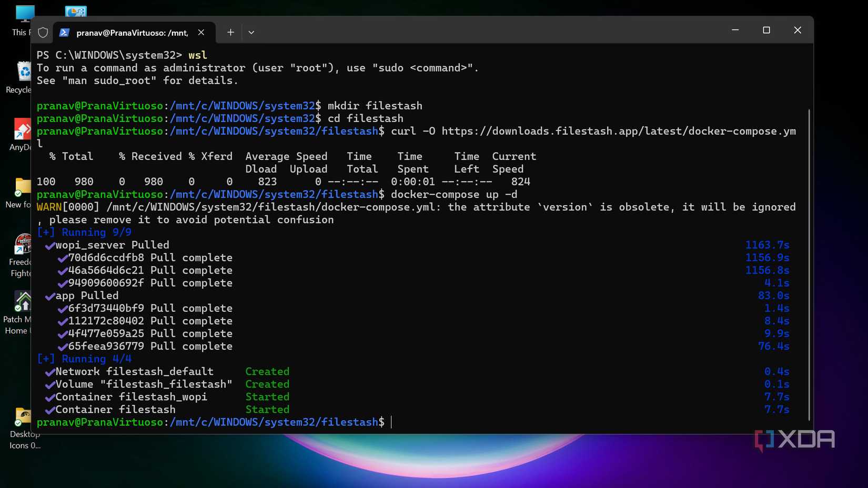Screen dimensions: 868x488
Task: Close the pranav@PranaVirtuoso tab
Action: (x=201, y=32)
